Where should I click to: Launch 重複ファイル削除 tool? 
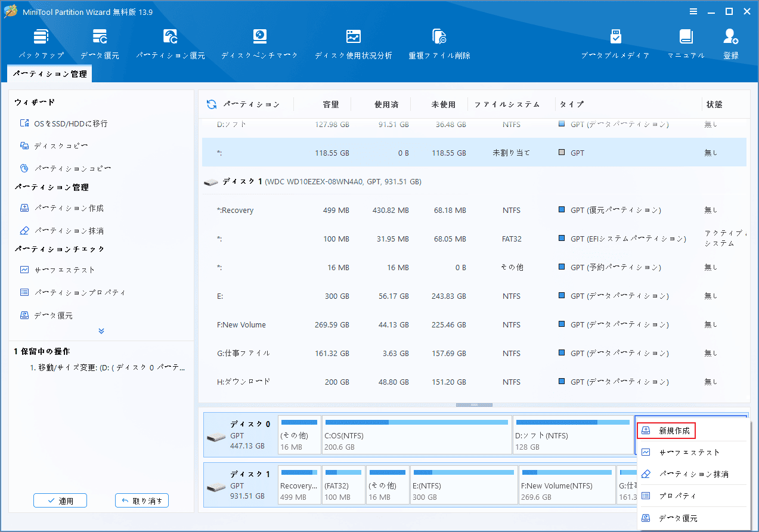pyautogui.click(x=439, y=44)
